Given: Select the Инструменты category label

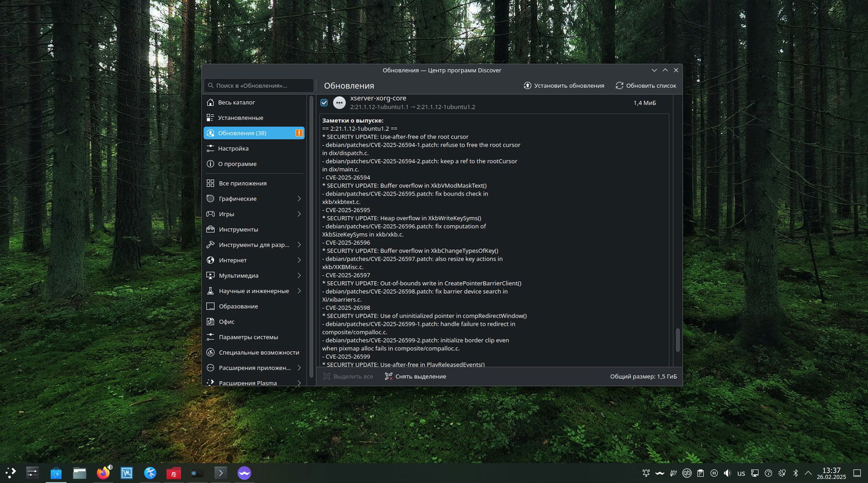Looking at the screenshot, I should [238, 230].
